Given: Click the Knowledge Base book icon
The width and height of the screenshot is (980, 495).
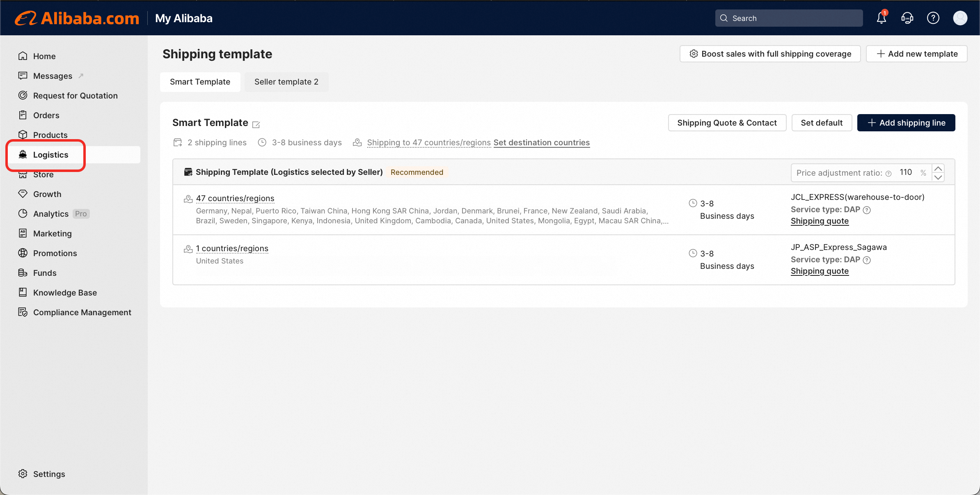Looking at the screenshot, I should point(23,292).
